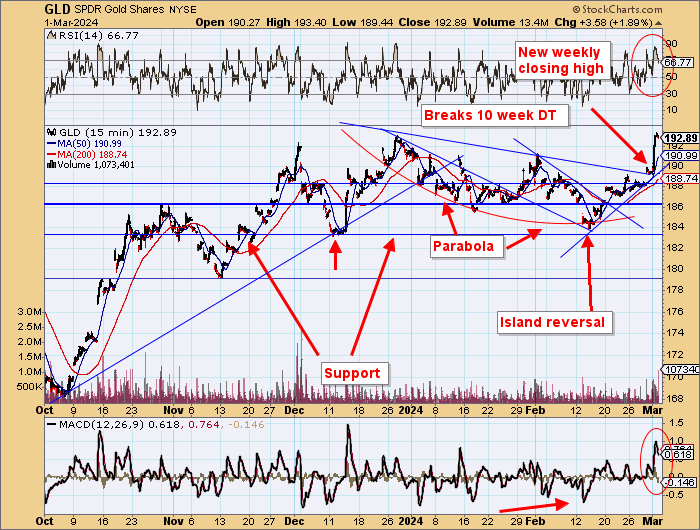Click the 180 price axis label
Image resolution: width=700 pixels, height=530 pixels.
pyautogui.click(x=675, y=269)
